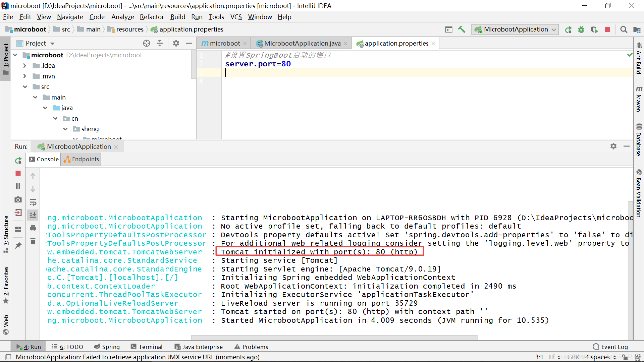Pause console output in the Run panel

18,186
